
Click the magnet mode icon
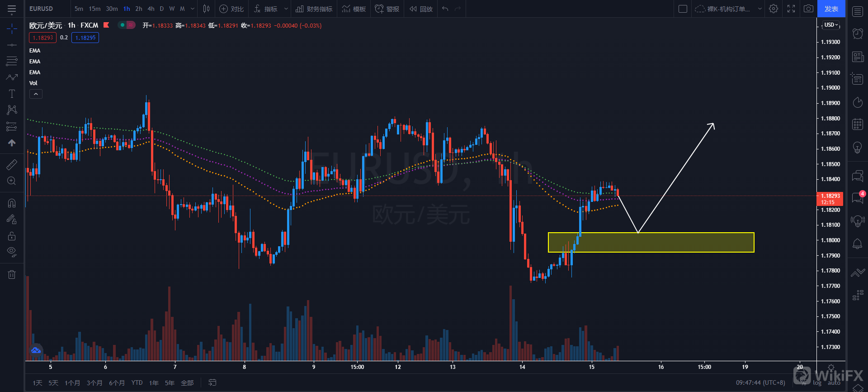pos(12,203)
